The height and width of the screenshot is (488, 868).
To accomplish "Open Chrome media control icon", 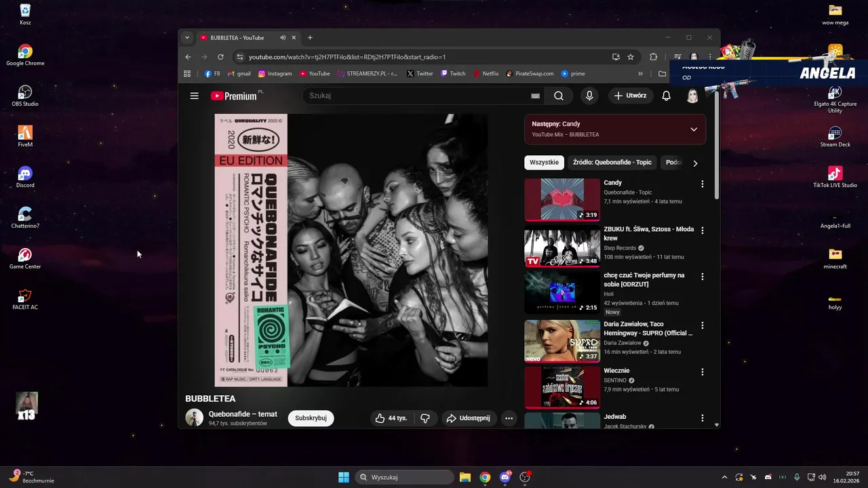I will pyautogui.click(x=677, y=57).
